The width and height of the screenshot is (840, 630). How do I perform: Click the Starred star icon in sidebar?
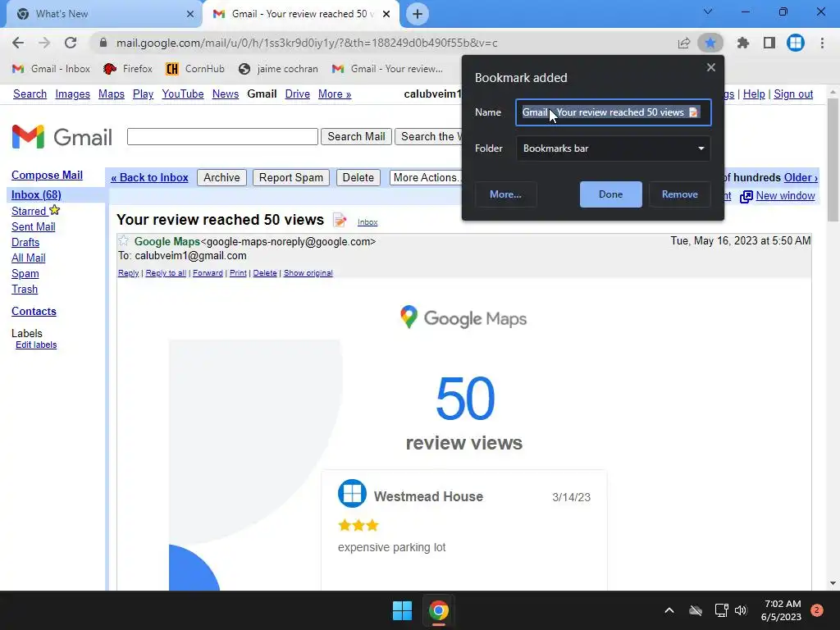click(x=55, y=210)
